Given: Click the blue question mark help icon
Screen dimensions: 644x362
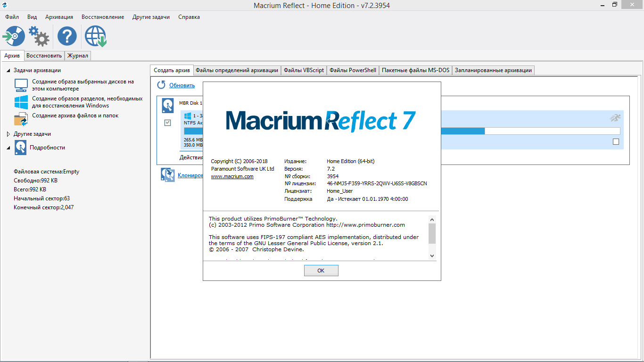Looking at the screenshot, I should [x=67, y=36].
